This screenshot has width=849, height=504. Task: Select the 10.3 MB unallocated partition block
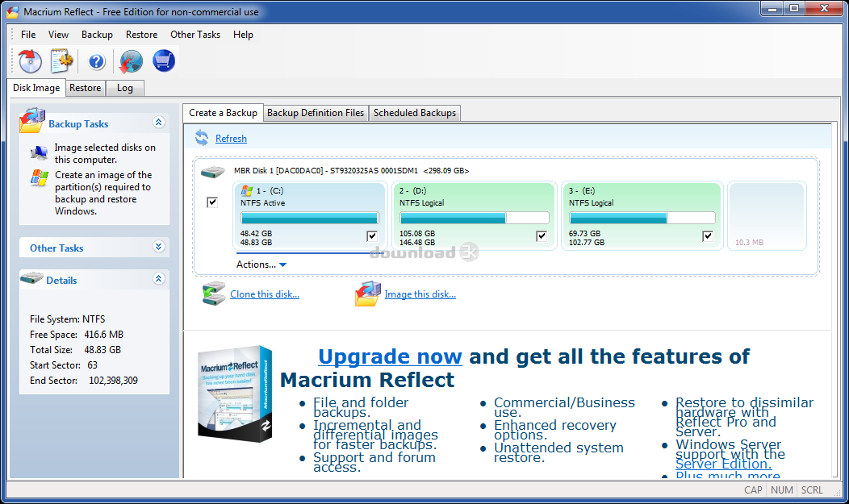click(766, 215)
